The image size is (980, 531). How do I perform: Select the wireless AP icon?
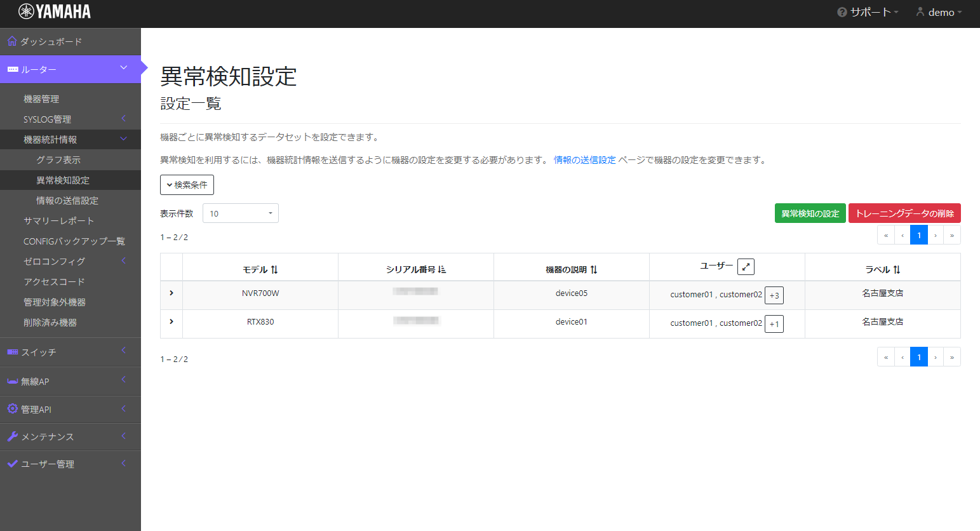[11, 381]
